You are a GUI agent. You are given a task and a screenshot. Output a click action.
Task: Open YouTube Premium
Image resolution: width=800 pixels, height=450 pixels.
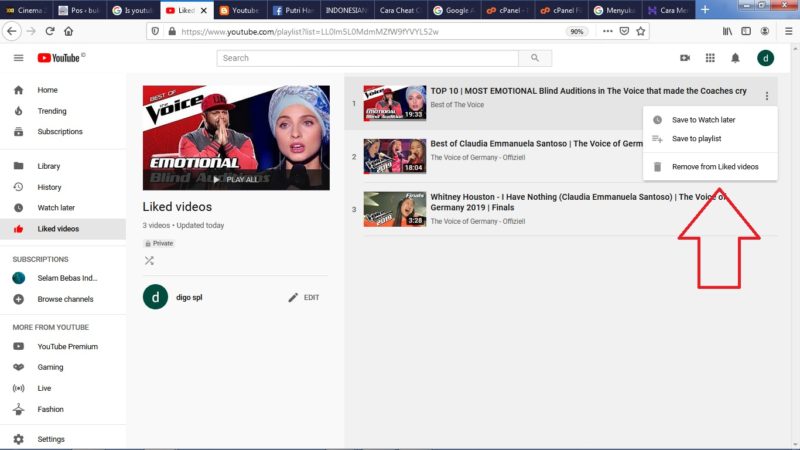click(63, 346)
